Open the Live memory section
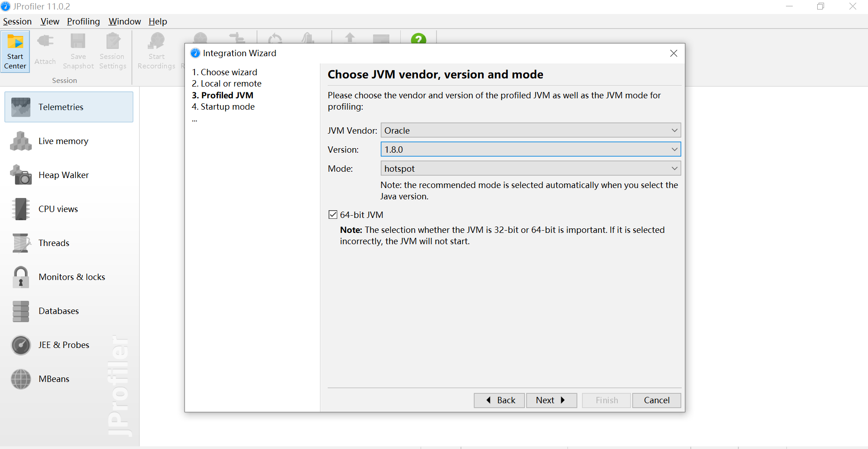Image resolution: width=868 pixels, height=449 pixels. (69, 141)
